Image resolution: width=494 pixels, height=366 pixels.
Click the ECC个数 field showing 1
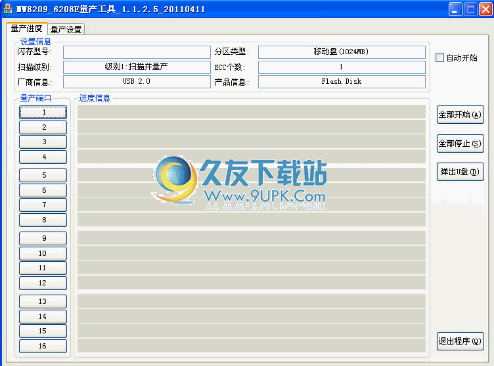pyautogui.click(x=342, y=67)
